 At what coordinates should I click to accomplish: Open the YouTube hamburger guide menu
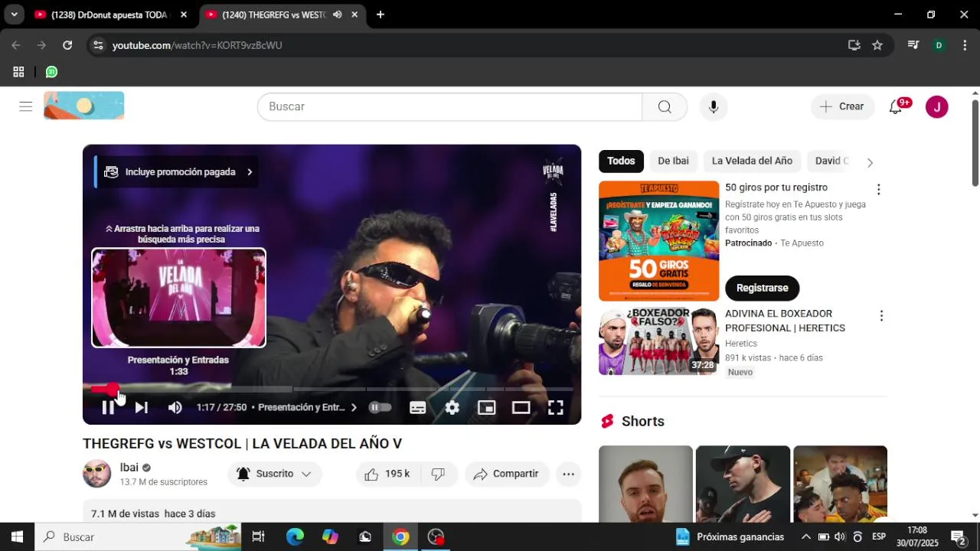tap(26, 106)
